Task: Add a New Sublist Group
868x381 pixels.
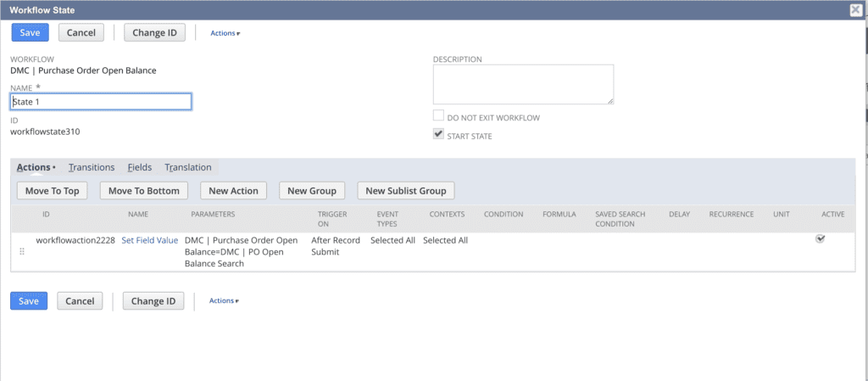Action: click(x=405, y=191)
